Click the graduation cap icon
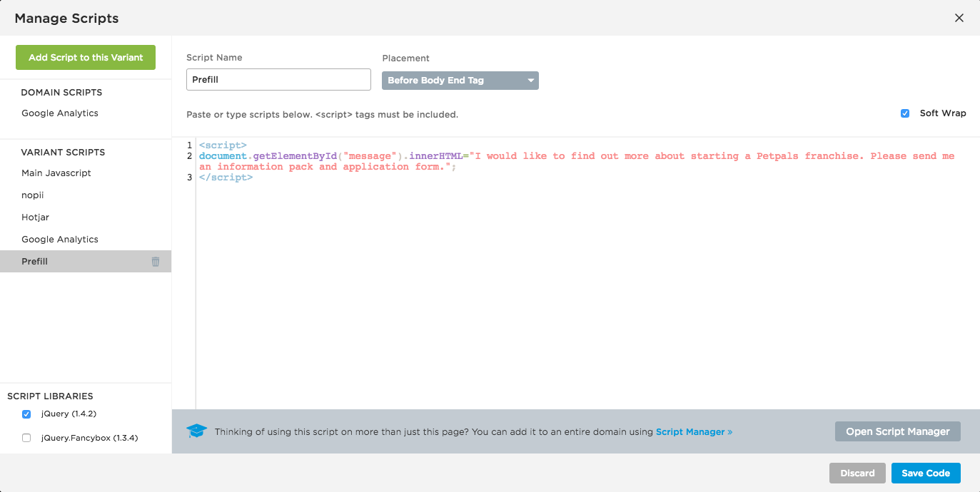The height and width of the screenshot is (492, 980). click(x=196, y=431)
